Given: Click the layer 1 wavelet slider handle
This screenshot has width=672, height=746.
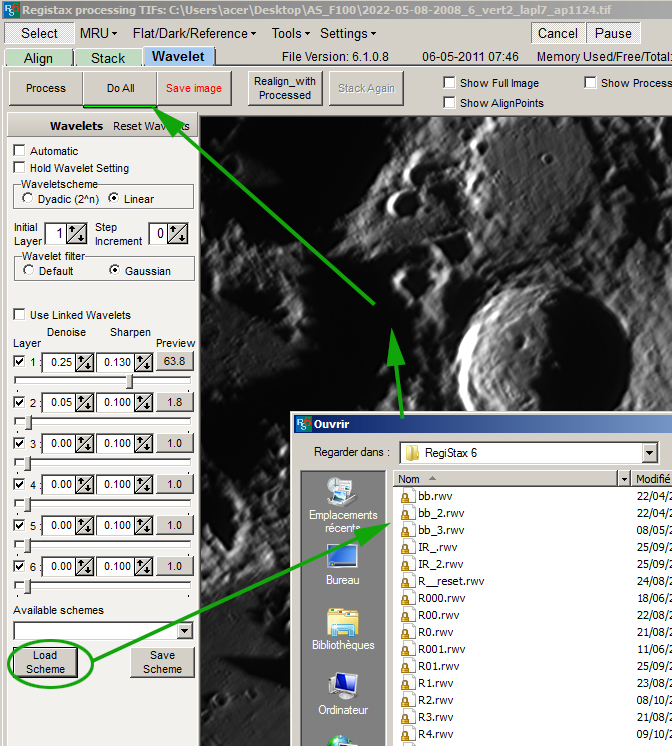Looking at the screenshot, I should coord(129,381).
